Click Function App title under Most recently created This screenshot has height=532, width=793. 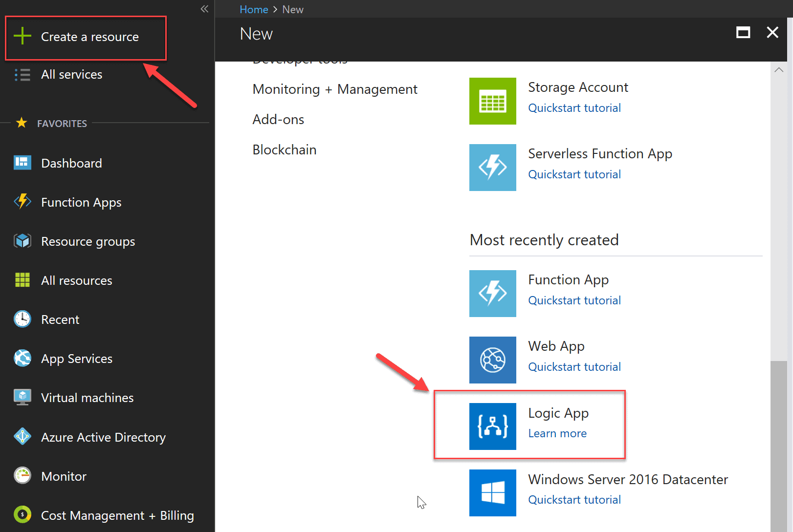(x=568, y=280)
